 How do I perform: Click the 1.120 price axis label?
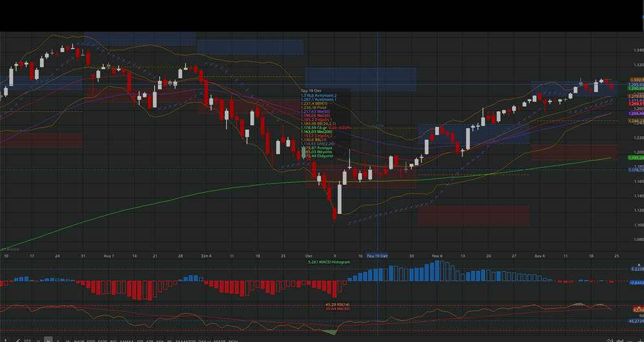coord(639,211)
